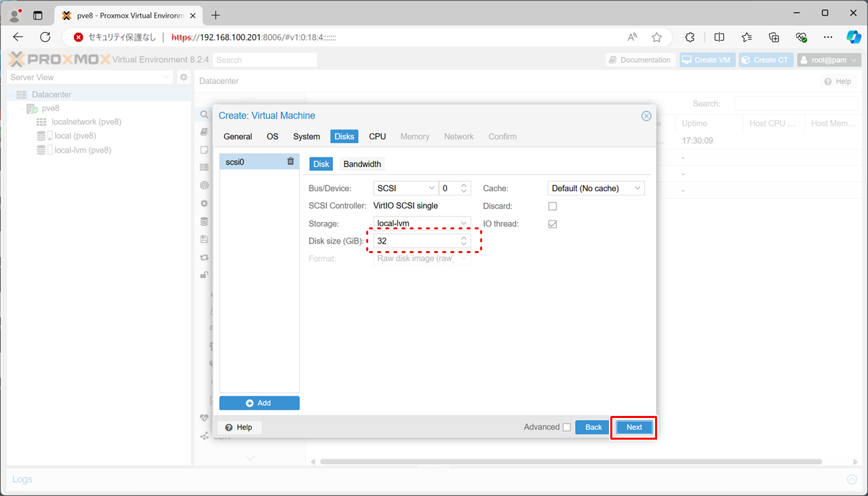Screen dimensions: 868x496
Task: Click the browser refresh icon
Action: point(45,37)
